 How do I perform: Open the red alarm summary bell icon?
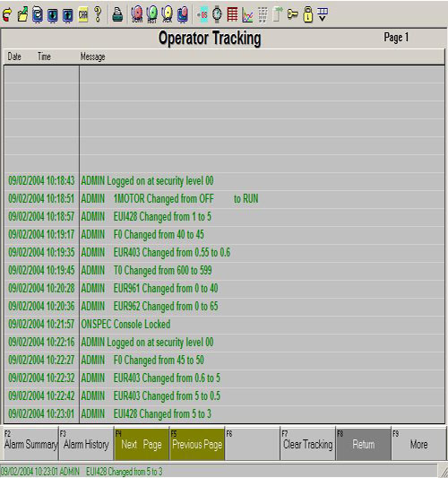pos(137,14)
